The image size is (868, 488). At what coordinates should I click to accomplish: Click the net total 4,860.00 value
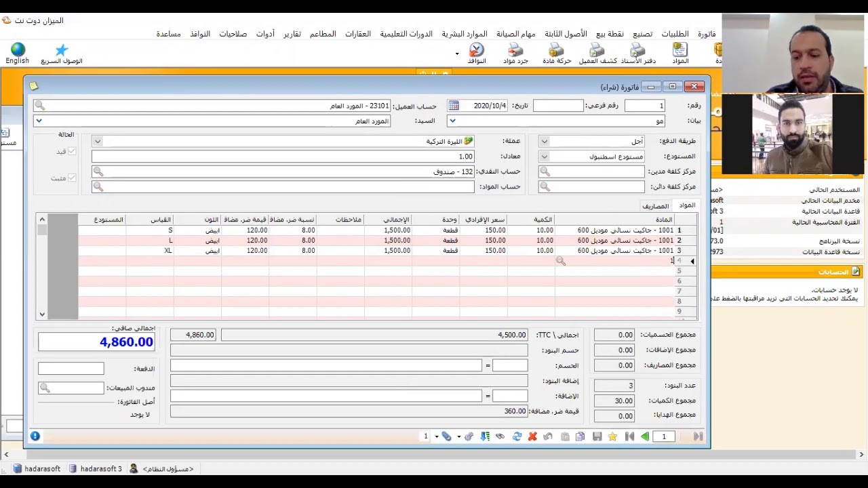(96, 342)
